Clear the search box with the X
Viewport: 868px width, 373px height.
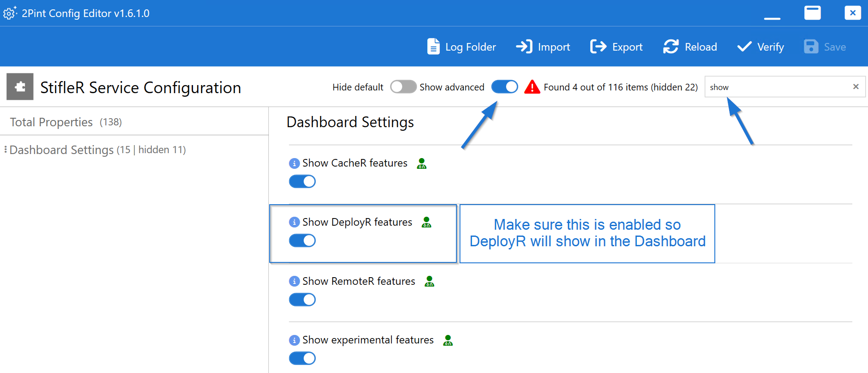pos(855,87)
